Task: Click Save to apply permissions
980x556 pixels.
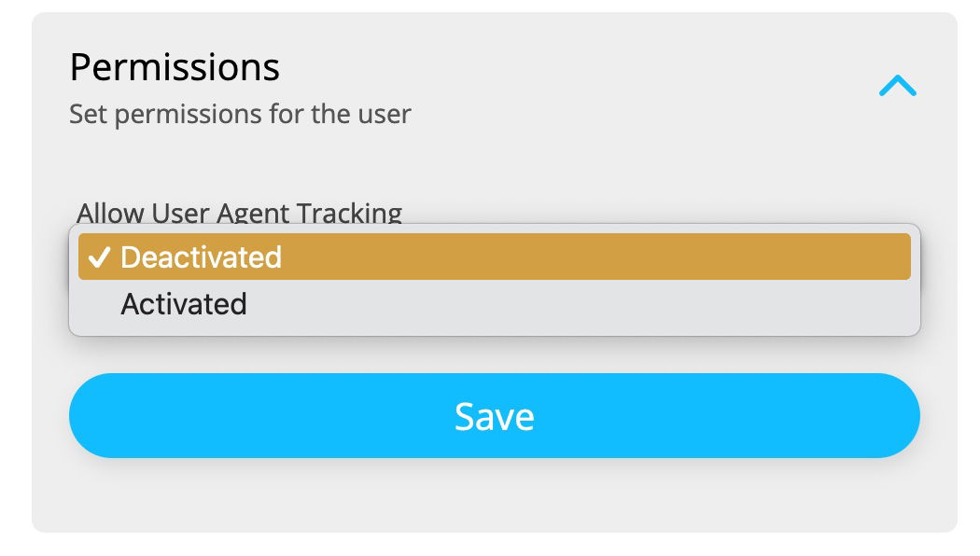Action: (x=494, y=415)
